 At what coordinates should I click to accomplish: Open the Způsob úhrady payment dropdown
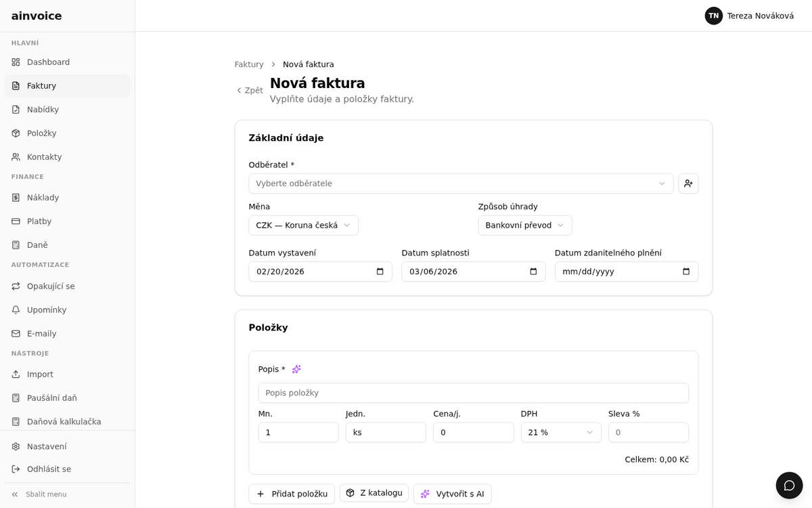point(525,226)
